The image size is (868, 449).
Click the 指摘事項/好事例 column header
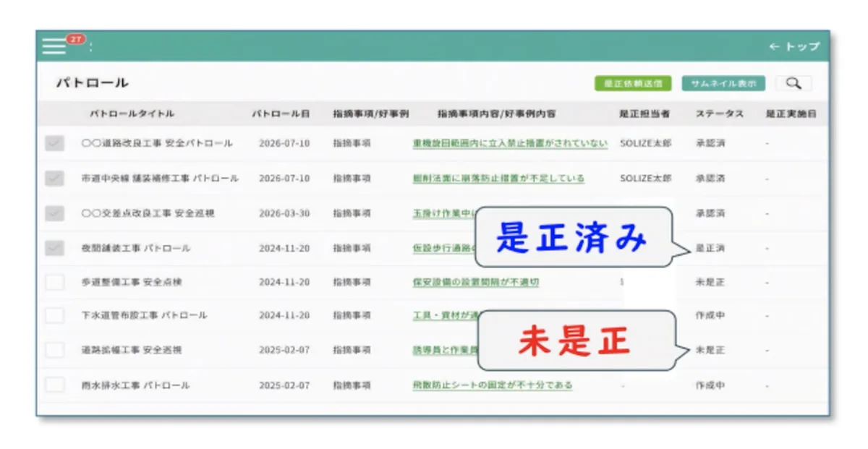[370, 114]
